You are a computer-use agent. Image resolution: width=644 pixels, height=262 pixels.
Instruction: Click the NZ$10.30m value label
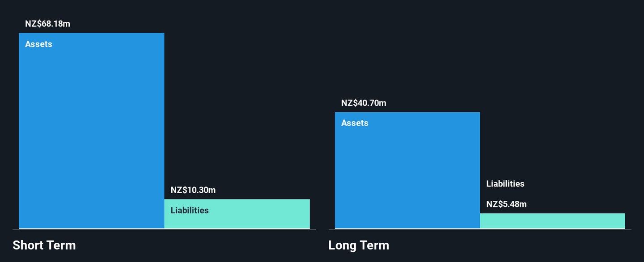[193, 190]
